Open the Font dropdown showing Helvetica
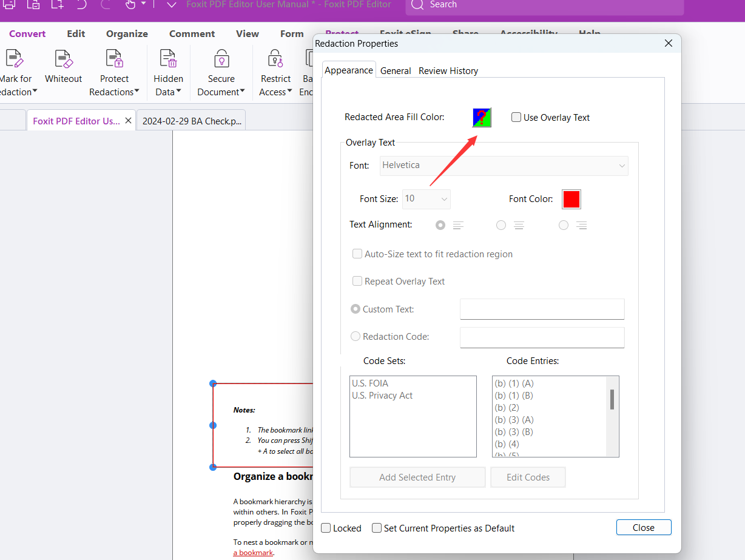This screenshot has width=745, height=560. 504,165
